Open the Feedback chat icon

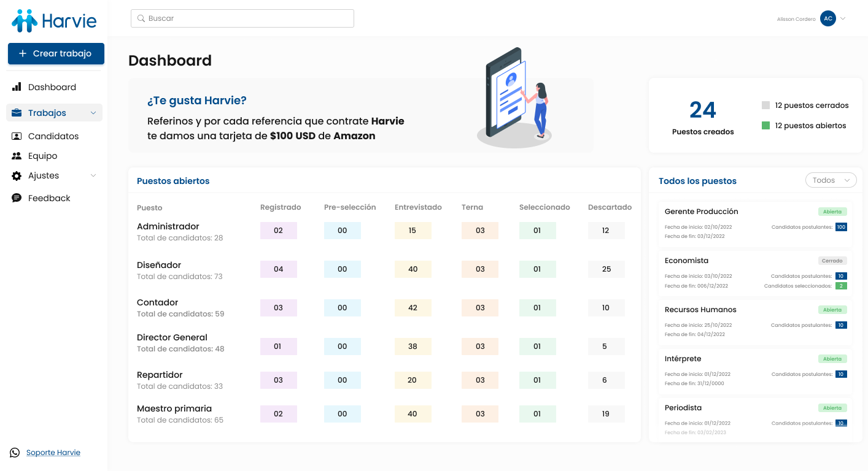pyautogui.click(x=17, y=197)
